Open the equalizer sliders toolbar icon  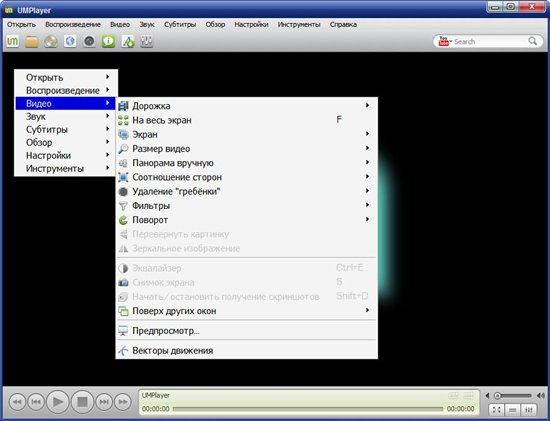[147, 42]
